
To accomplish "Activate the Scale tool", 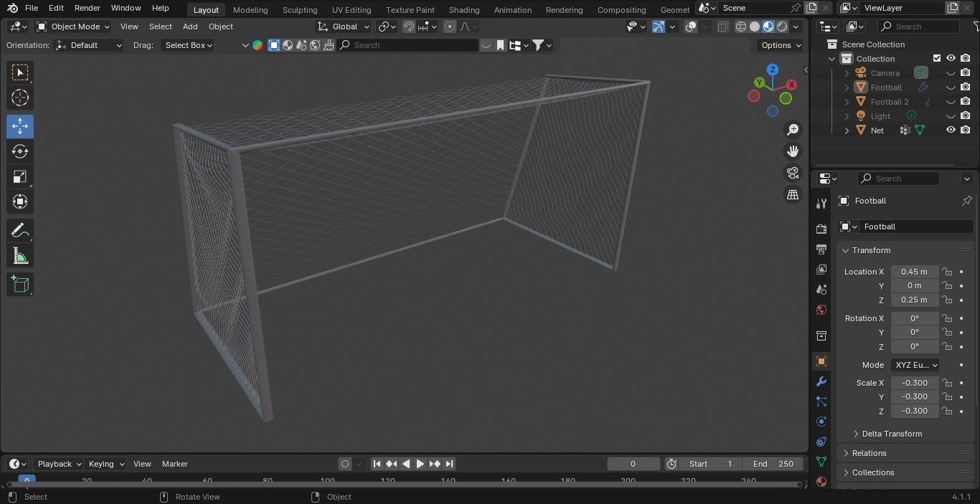I will click(x=20, y=176).
